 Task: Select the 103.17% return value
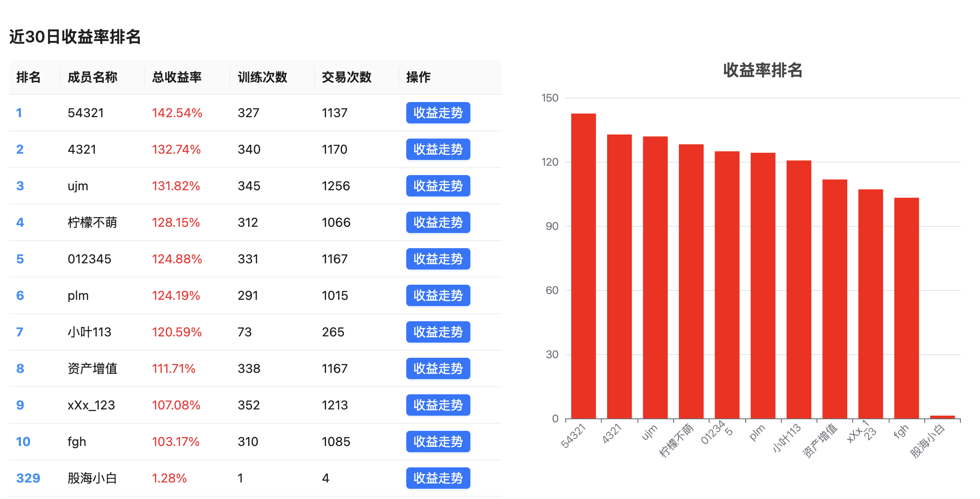176,442
